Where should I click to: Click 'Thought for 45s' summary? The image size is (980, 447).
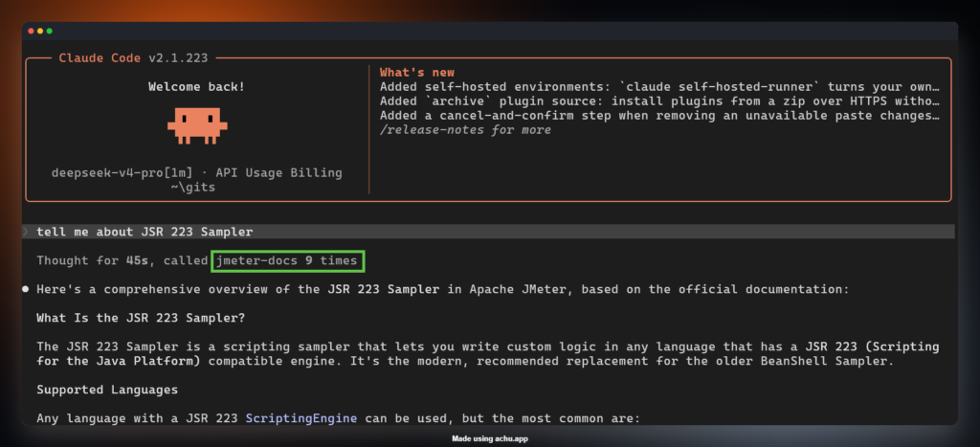pos(93,260)
